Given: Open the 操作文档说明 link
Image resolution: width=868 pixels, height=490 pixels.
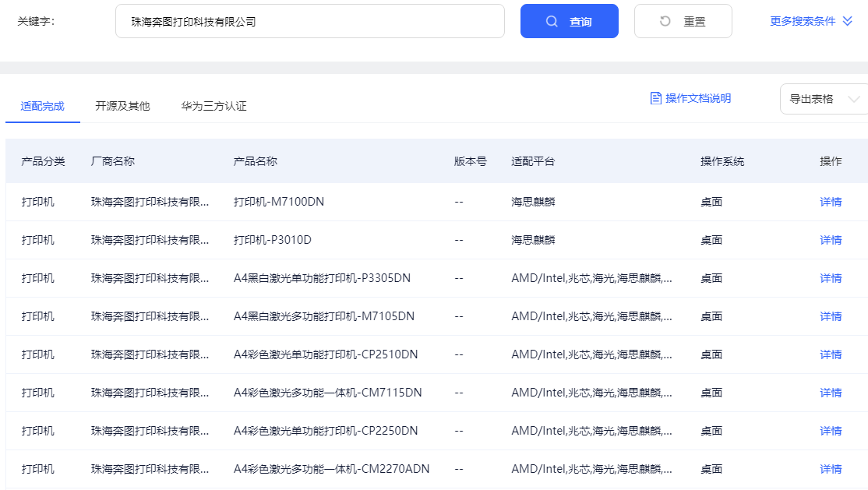Looking at the screenshot, I should (x=698, y=98).
